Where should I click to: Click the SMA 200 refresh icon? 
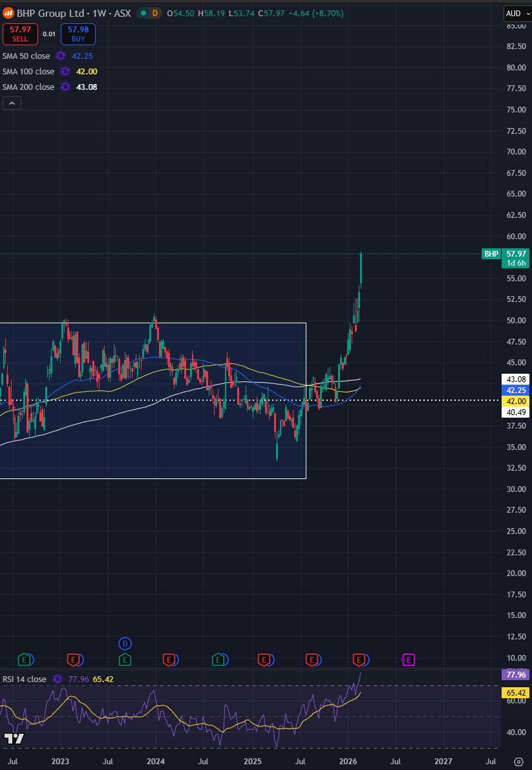tap(65, 87)
